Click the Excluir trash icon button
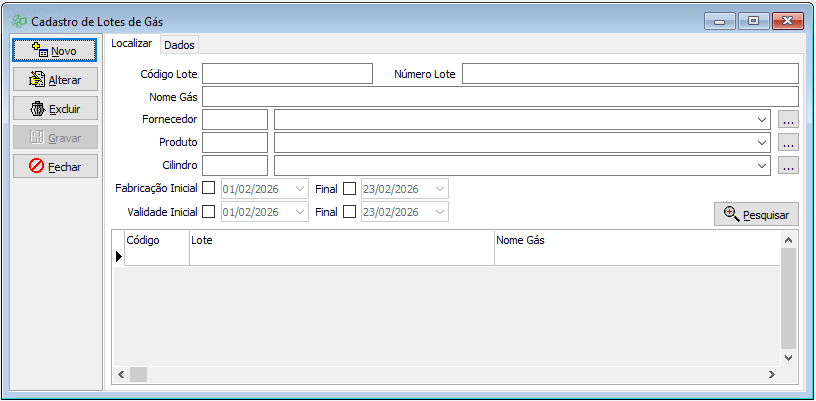Viewport: 816px width, 401px height. (x=38, y=109)
